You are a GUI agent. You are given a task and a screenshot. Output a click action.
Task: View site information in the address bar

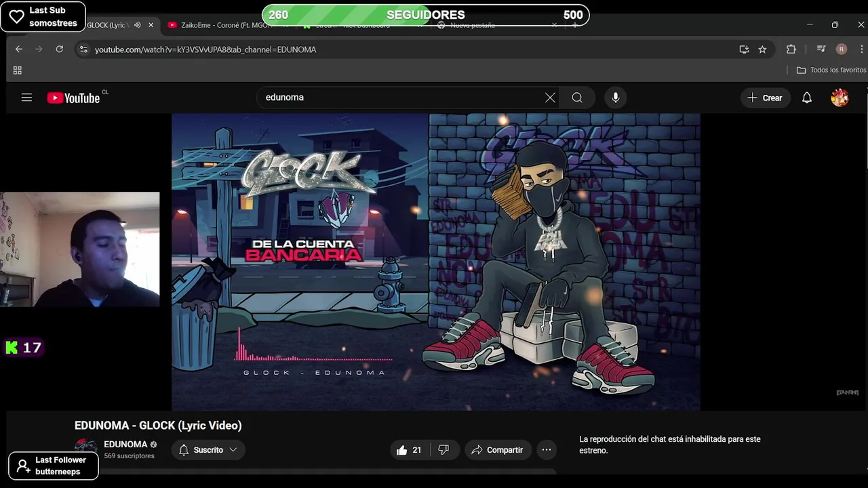(83, 49)
